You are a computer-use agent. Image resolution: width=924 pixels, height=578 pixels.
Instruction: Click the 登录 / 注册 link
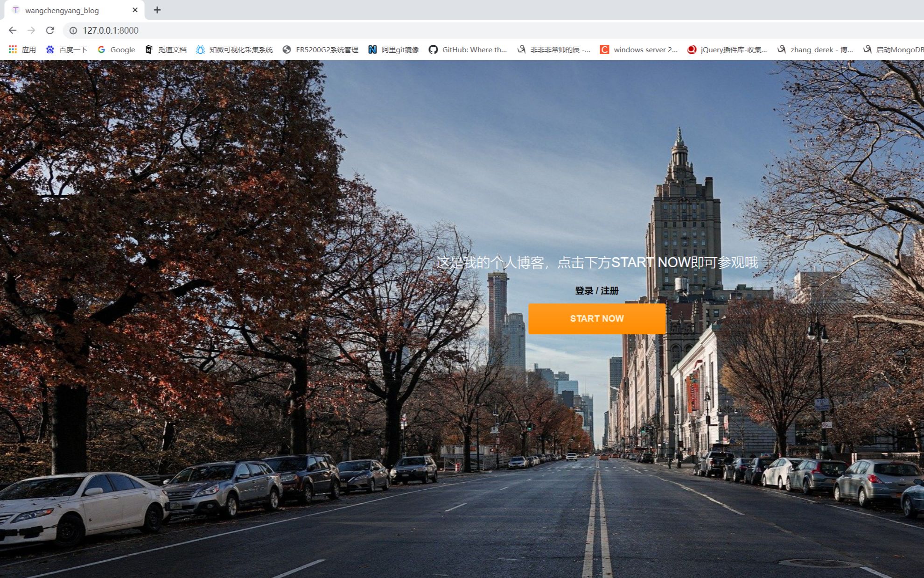tap(596, 290)
